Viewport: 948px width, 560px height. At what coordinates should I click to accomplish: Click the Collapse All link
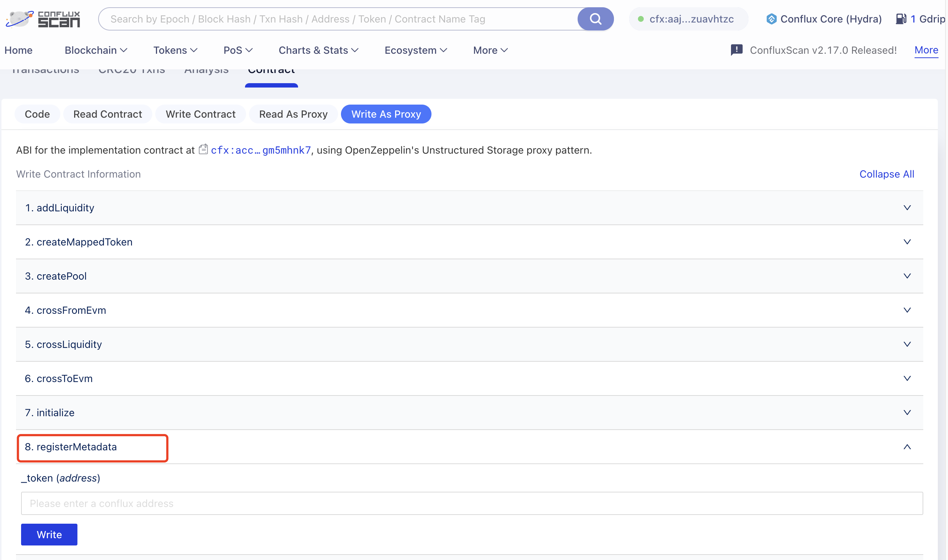click(x=887, y=174)
